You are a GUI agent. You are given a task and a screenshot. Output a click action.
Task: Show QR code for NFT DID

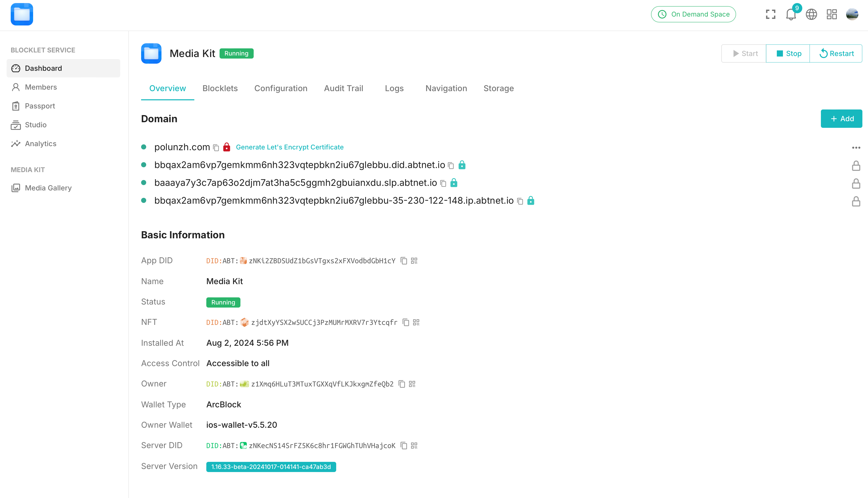416,323
